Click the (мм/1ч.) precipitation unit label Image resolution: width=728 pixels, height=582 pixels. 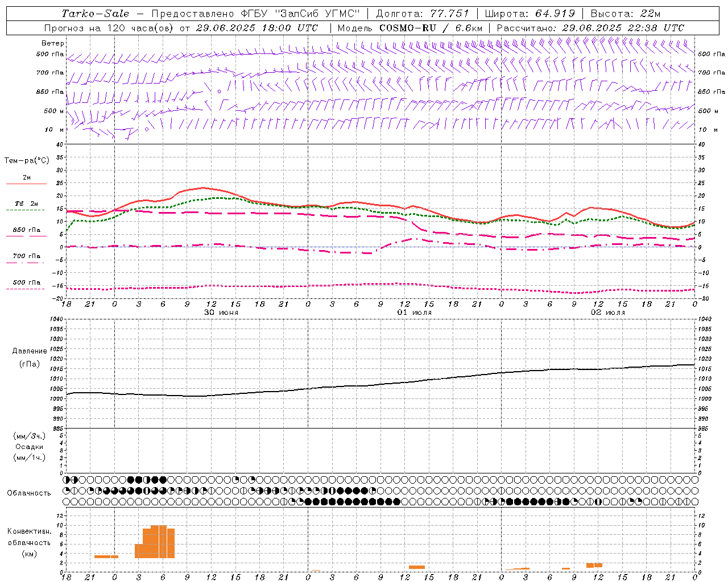(x=30, y=458)
